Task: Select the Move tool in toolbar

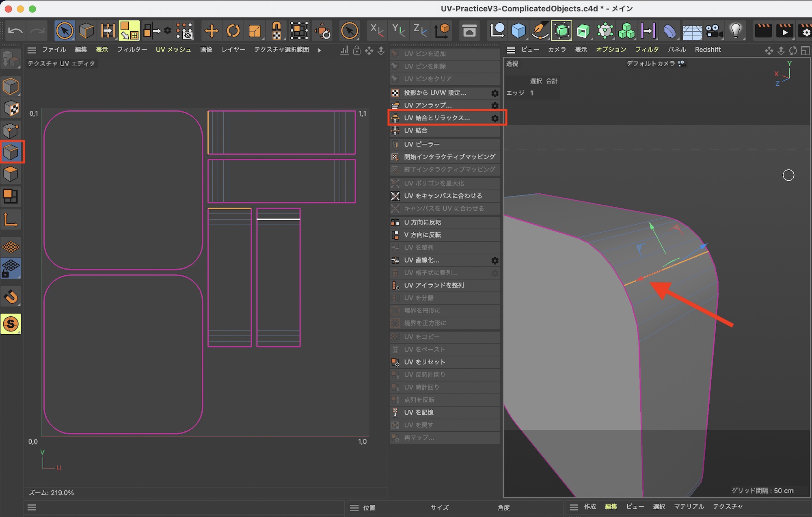Action: (212, 31)
